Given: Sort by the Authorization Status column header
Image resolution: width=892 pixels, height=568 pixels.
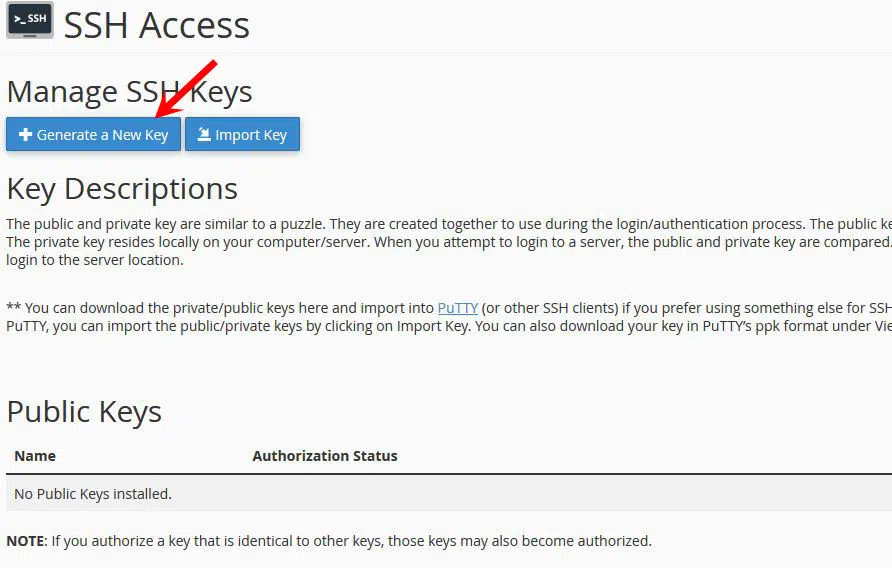Looking at the screenshot, I should click(324, 456).
